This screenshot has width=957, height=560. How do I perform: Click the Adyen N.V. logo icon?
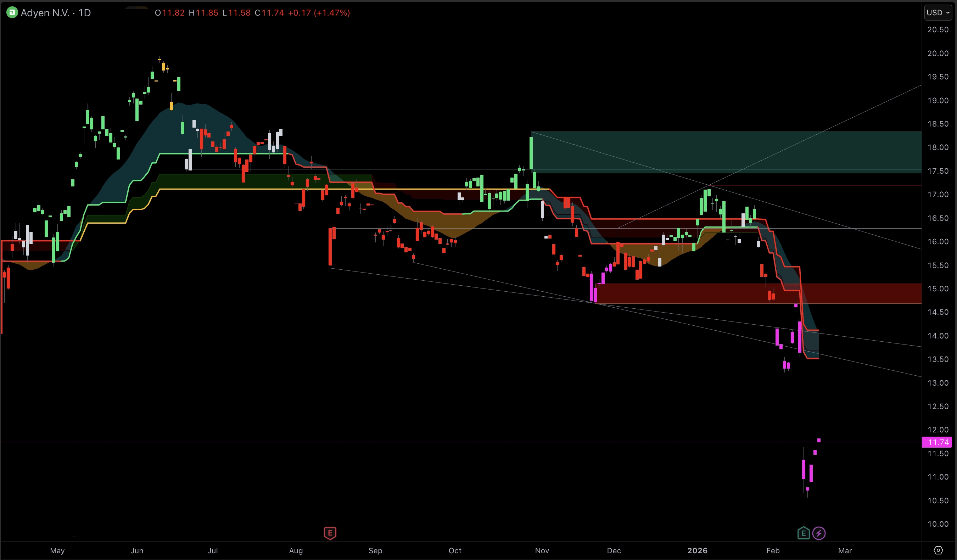click(x=12, y=12)
